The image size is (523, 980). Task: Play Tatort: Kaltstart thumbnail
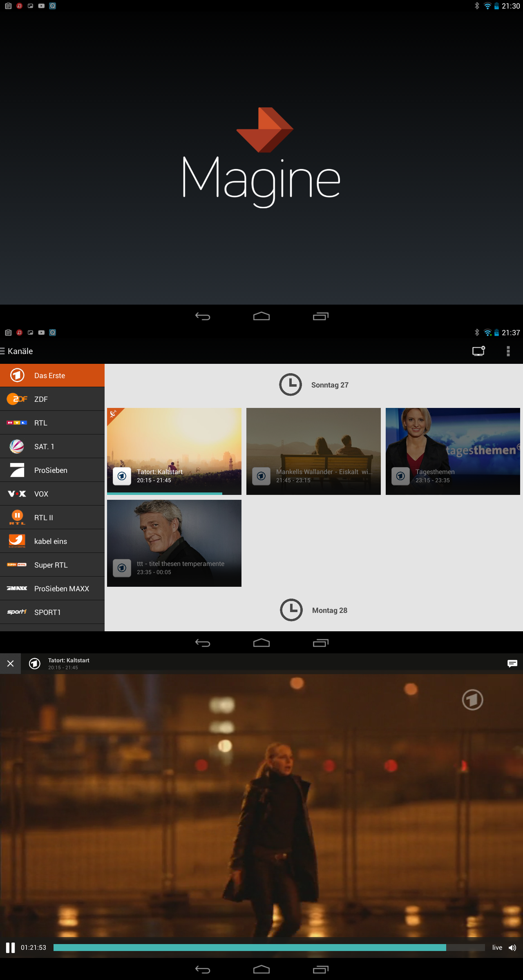click(x=174, y=451)
